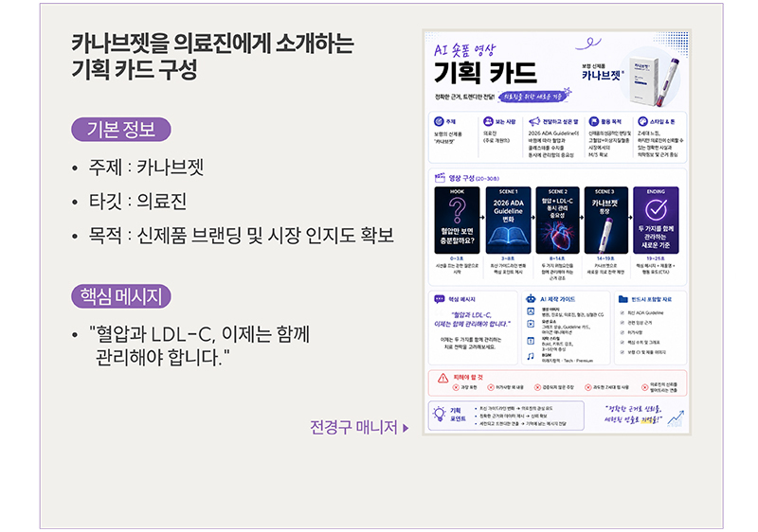This screenshot has height=532, width=758.
Task: Click the purple arrow after 전경구 매니저
Action: tap(406, 428)
